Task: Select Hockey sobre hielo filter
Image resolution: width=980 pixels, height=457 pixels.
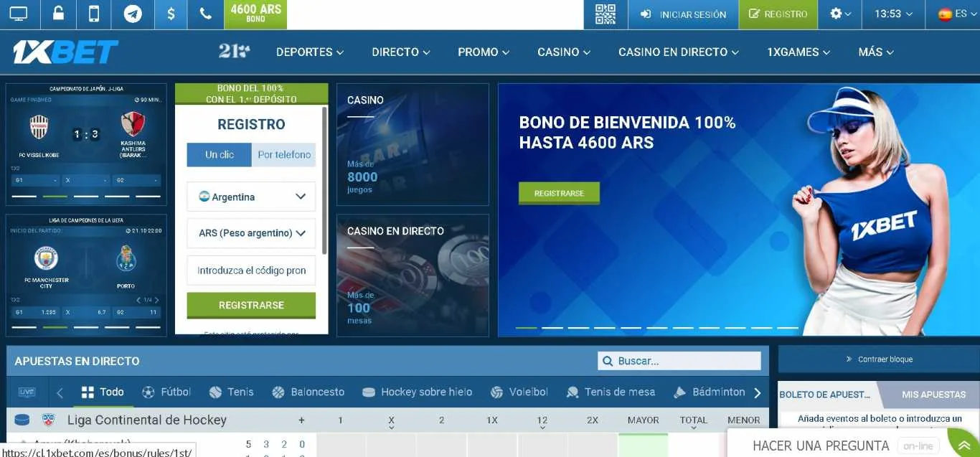Action: click(x=418, y=392)
